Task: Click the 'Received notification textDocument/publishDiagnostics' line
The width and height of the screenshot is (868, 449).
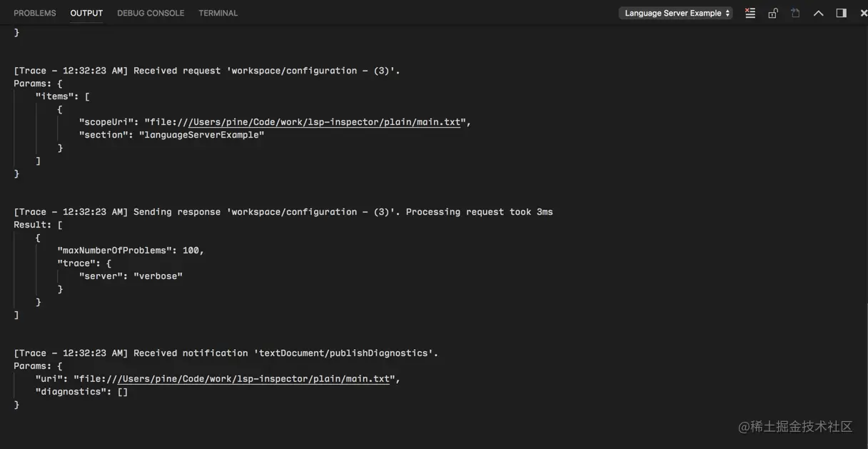Action: click(226, 353)
